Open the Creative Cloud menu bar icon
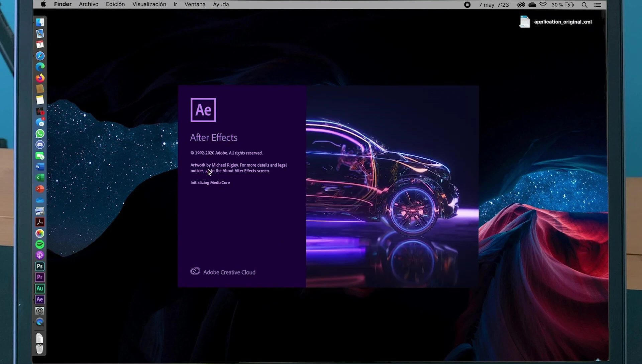The height and width of the screenshot is (364, 642). tap(521, 5)
